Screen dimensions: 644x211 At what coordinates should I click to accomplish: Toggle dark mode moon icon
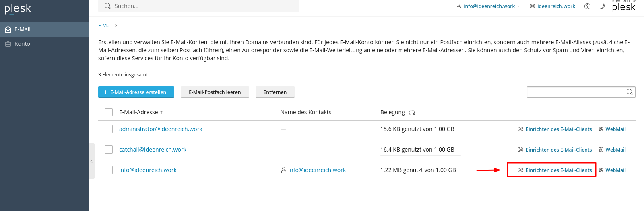tap(602, 6)
